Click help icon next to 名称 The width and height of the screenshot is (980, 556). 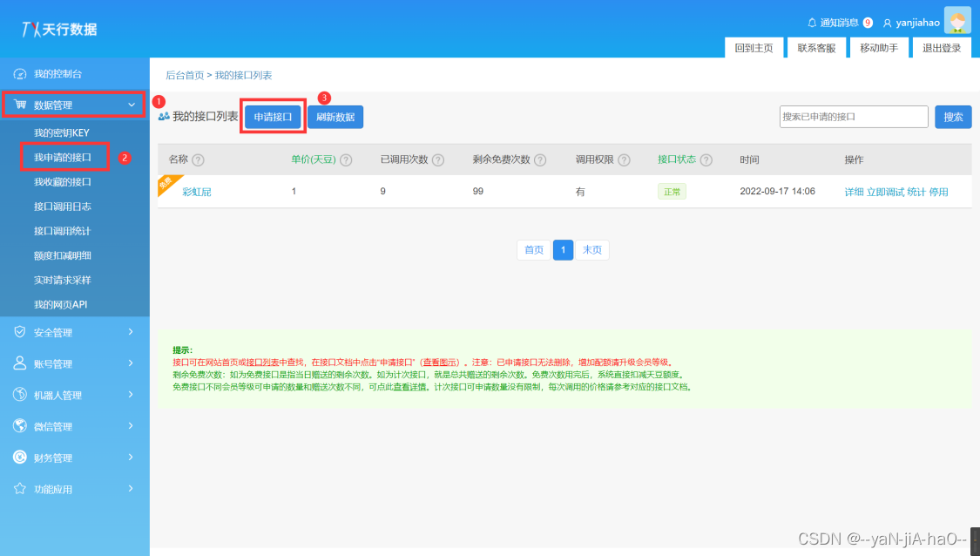(x=198, y=160)
